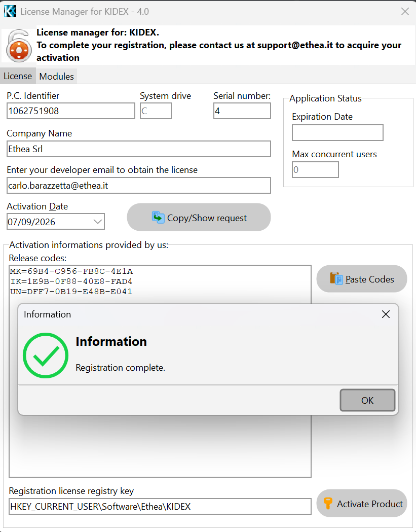The height and width of the screenshot is (532, 416).
Task: Click the orange padlock license icon
Action: click(x=19, y=46)
